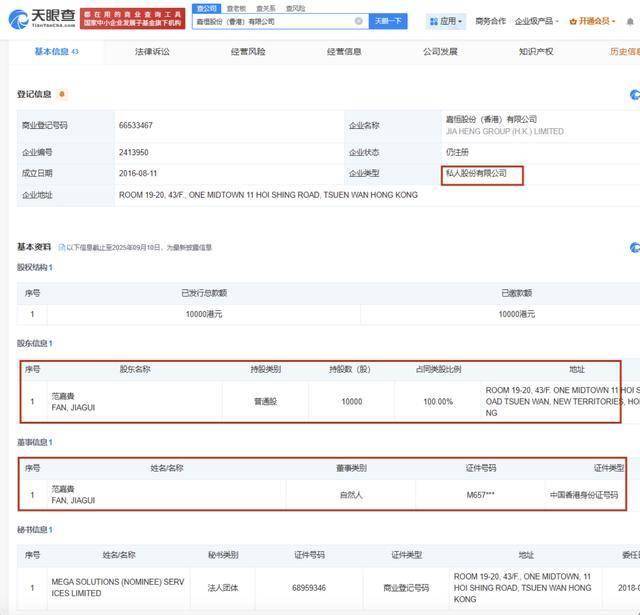Switch to the 经营信息 tab

[344, 52]
